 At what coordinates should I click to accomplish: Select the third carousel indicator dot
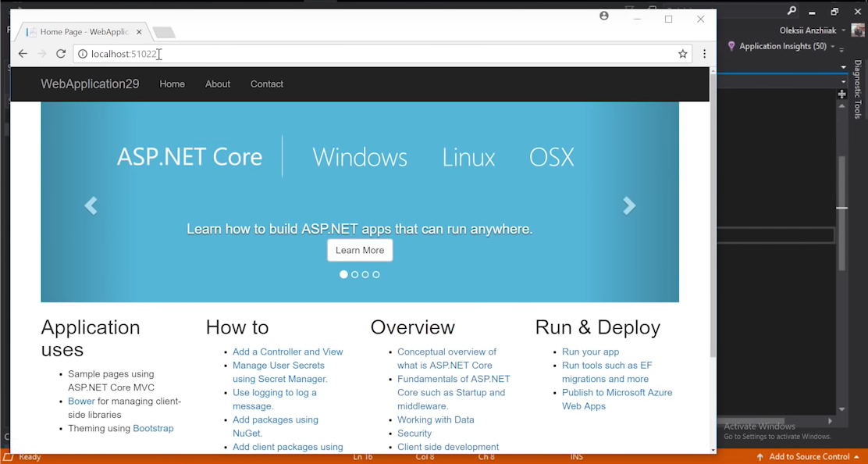coord(365,275)
